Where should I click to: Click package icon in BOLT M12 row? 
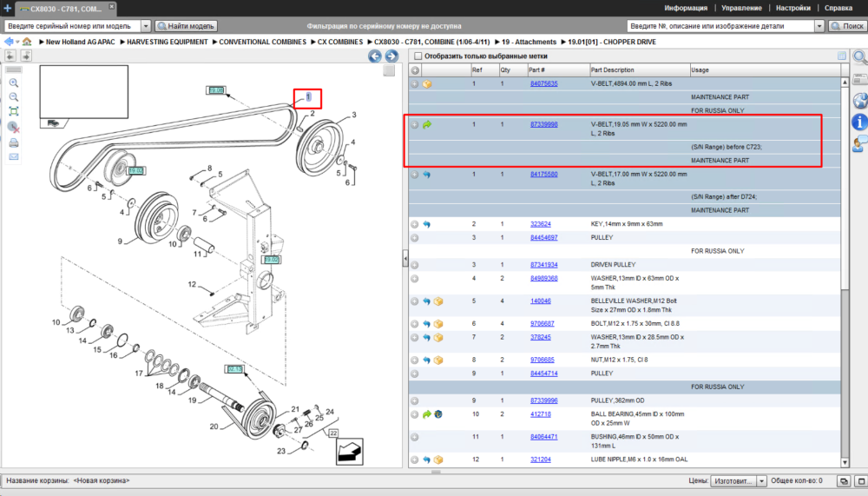pyautogui.click(x=438, y=324)
